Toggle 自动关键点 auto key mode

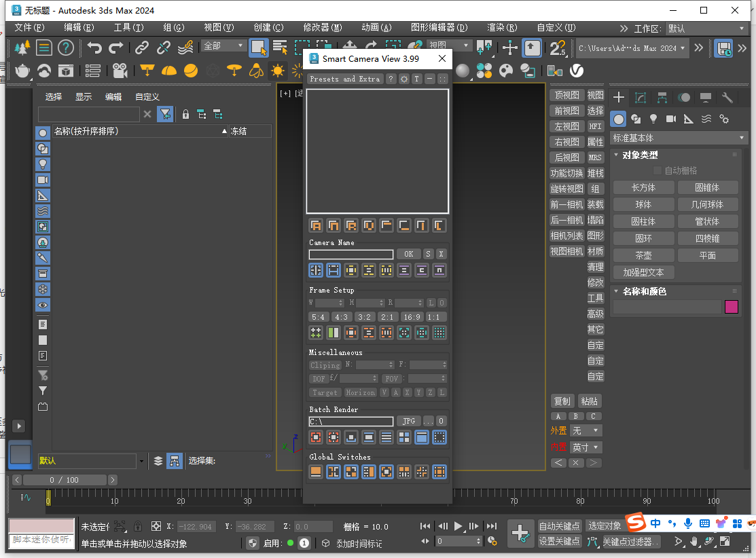click(x=559, y=526)
